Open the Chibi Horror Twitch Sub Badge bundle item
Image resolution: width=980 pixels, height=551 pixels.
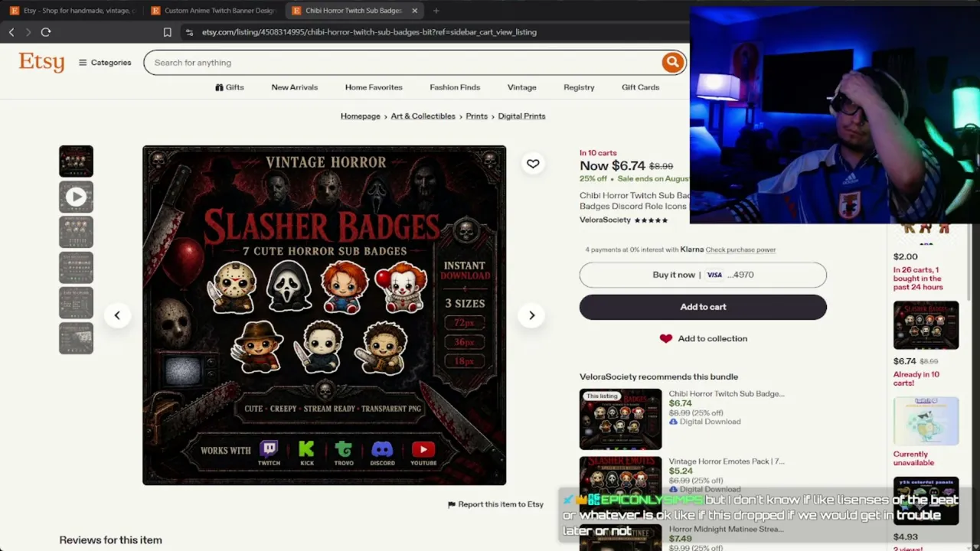[x=727, y=394]
